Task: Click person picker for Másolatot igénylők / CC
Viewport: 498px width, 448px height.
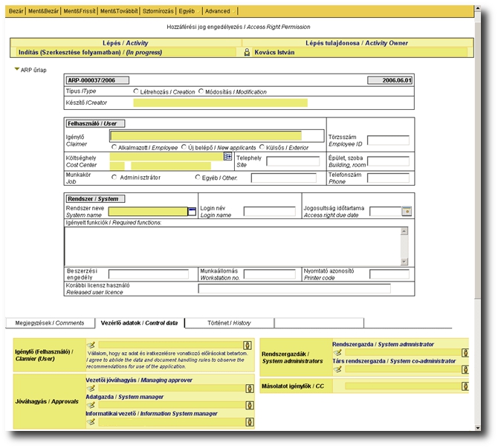Action: [x=465, y=386]
